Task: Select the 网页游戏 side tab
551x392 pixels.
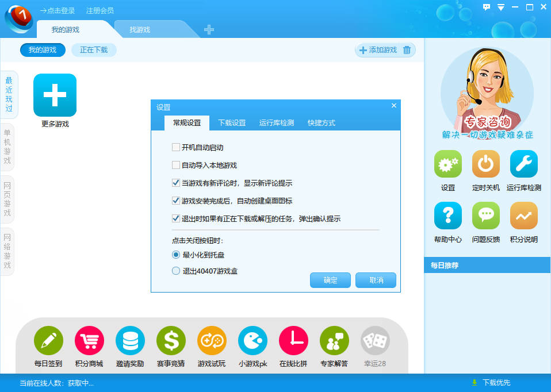Action: tap(7, 199)
